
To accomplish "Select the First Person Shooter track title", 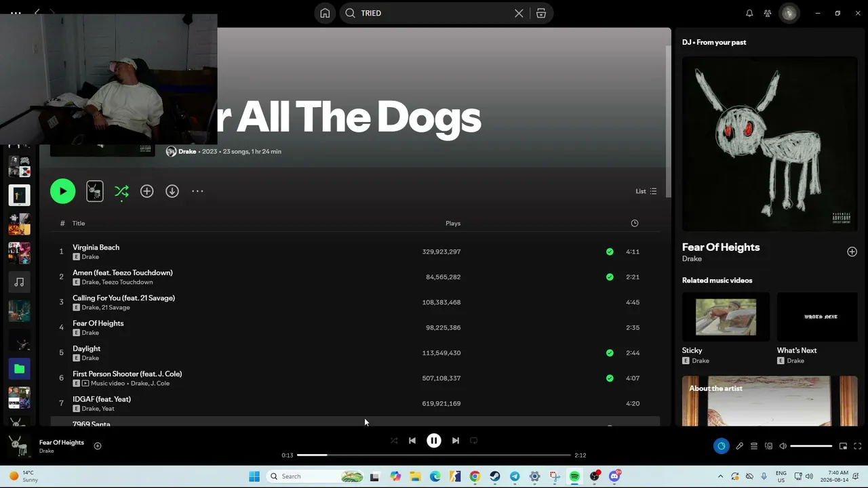I will click(127, 374).
